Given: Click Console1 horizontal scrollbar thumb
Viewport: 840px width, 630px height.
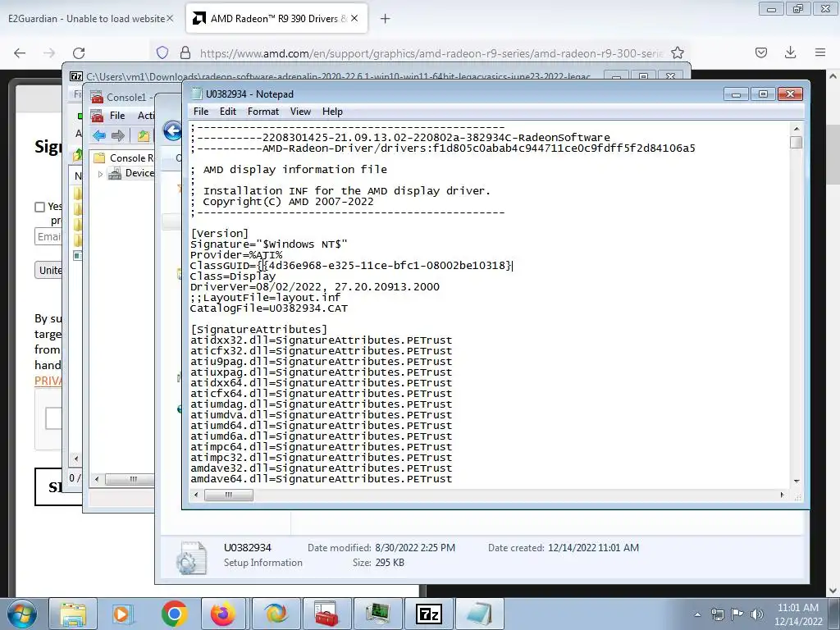Looking at the screenshot, I should (x=130, y=479).
